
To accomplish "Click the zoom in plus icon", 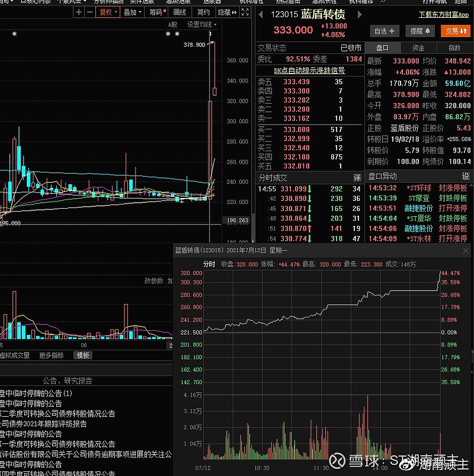I will point(79,12).
